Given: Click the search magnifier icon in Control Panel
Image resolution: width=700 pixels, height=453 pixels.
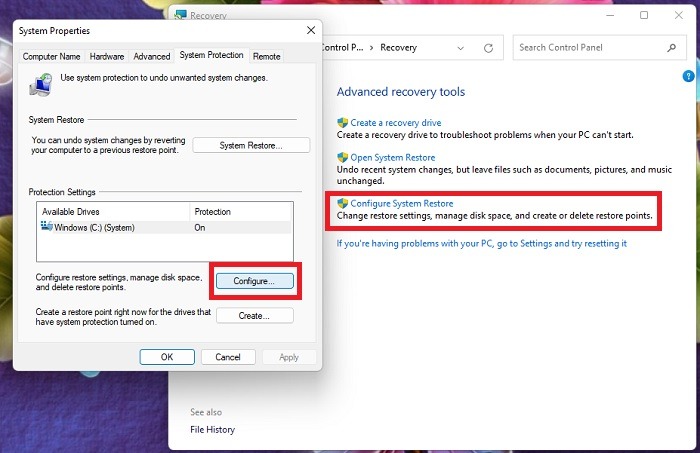Looking at the screenshot, I should pyautogui.click(x=671, y=48).
